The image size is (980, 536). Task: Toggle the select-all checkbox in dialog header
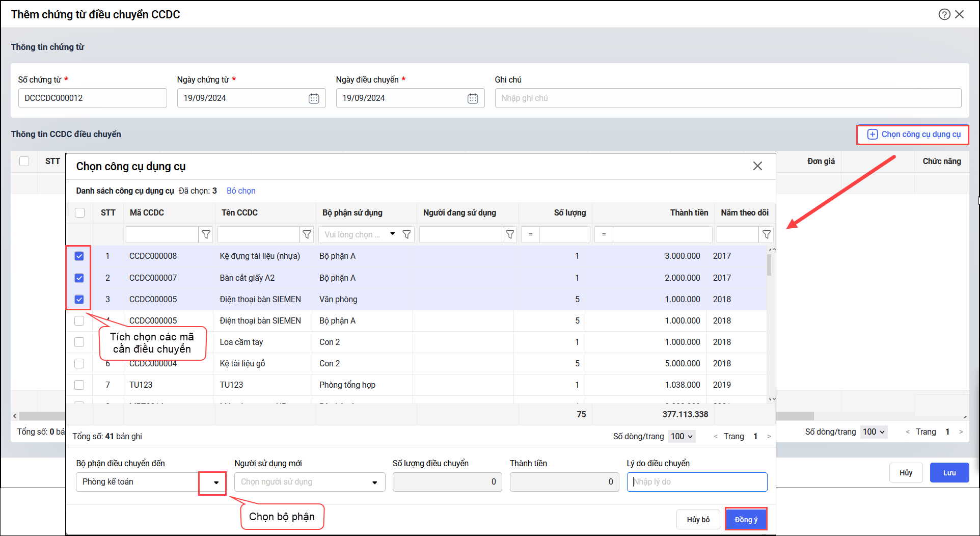tap(80, 212)
